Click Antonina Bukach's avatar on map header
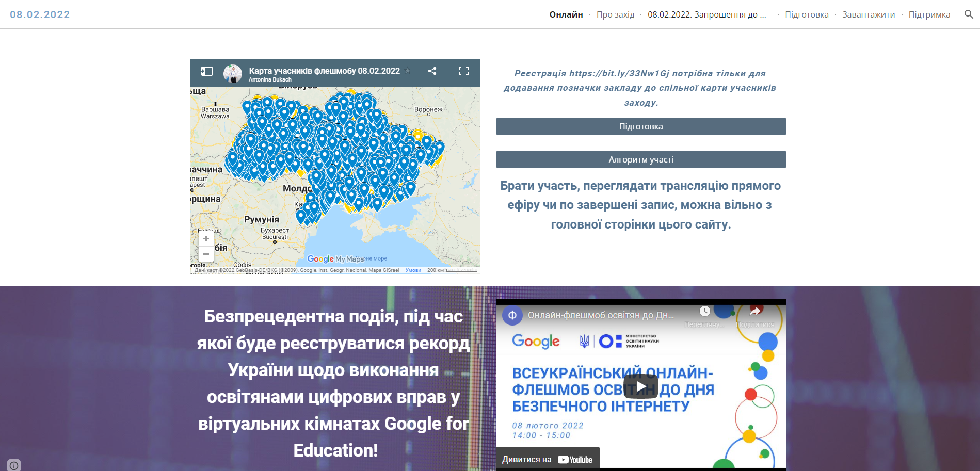Image resolution: width=980 pixels, height=471 pixels. [233, 73]
